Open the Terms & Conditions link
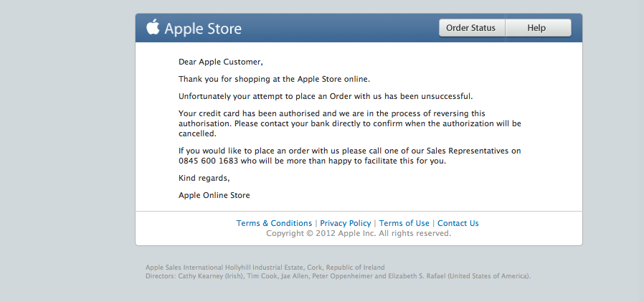 (274, 223)
